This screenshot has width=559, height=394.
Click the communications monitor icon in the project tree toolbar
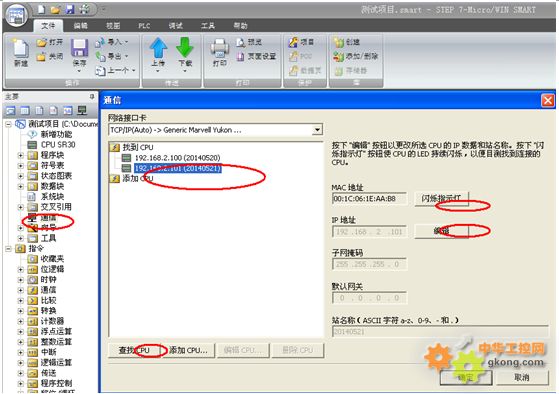click(x=82, y=111)
